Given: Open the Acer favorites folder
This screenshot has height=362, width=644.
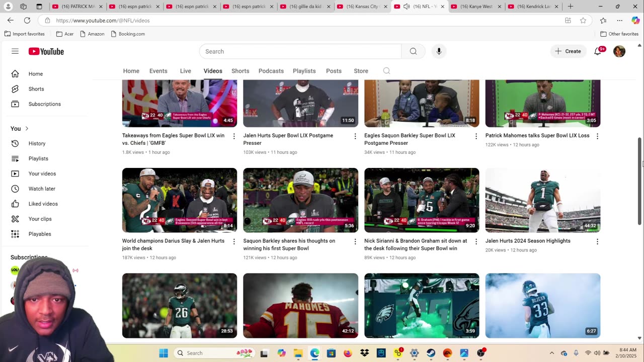Looking at the screenshot, I should point(65,34).
